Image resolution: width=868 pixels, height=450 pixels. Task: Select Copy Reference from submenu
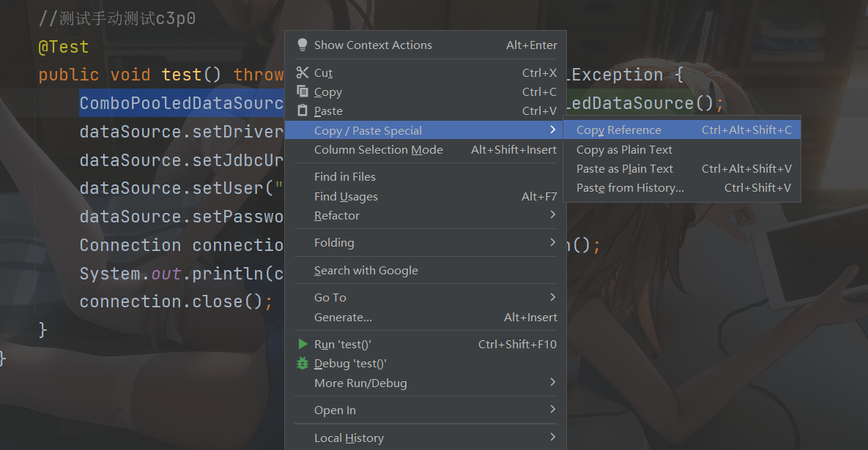click(618, 130)
